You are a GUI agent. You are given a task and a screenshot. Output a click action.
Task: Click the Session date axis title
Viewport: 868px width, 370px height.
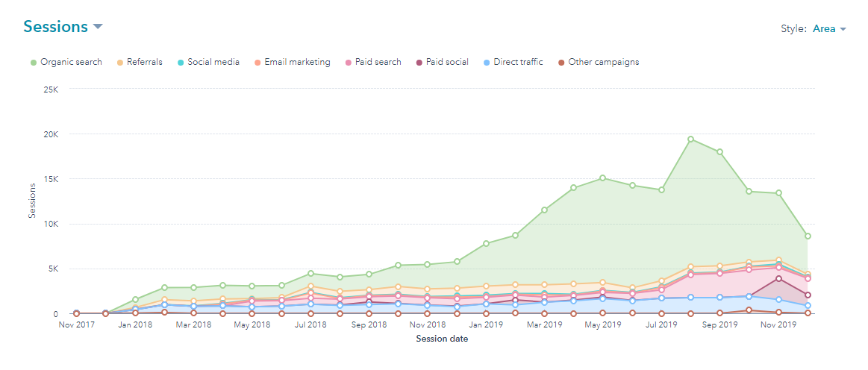click(x=441, y=339)
